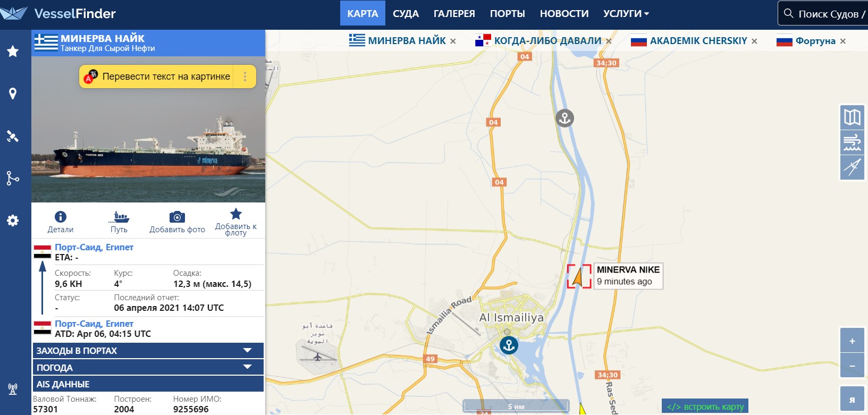Viewport: 868px width, 415px height.
Task: Open the СУДА menu item
Action: [406, 13]
